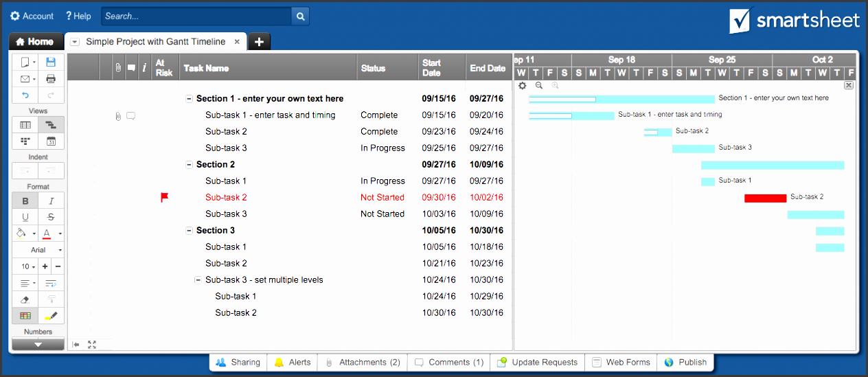Open Conditional formatting grid icon
Screen dimensions: 868x377
click(25, 316)
